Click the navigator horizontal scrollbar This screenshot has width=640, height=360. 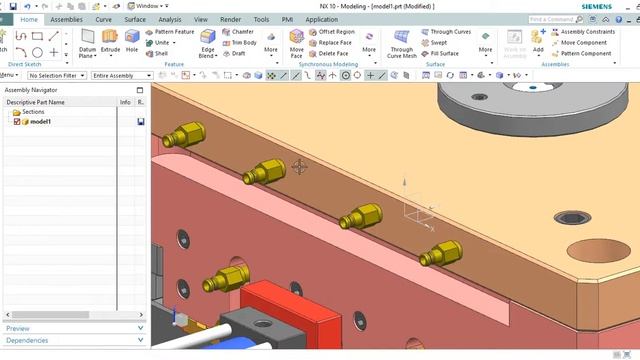50,315
